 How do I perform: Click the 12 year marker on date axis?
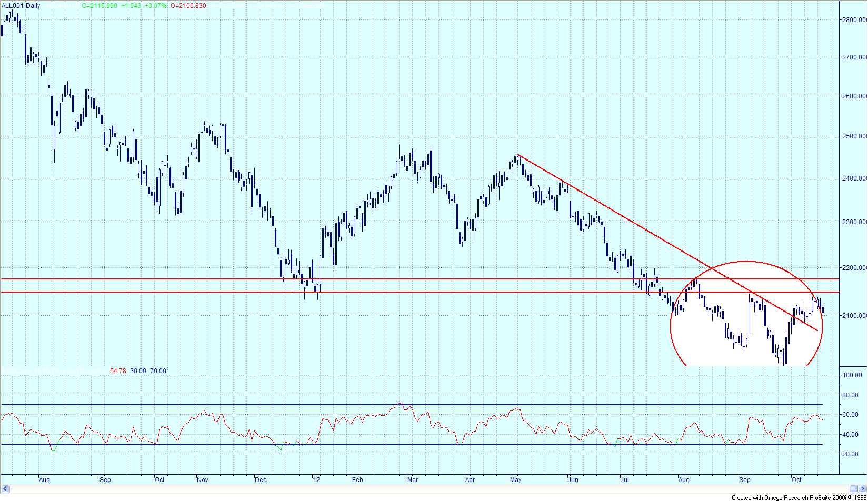[x=316, y=480]
